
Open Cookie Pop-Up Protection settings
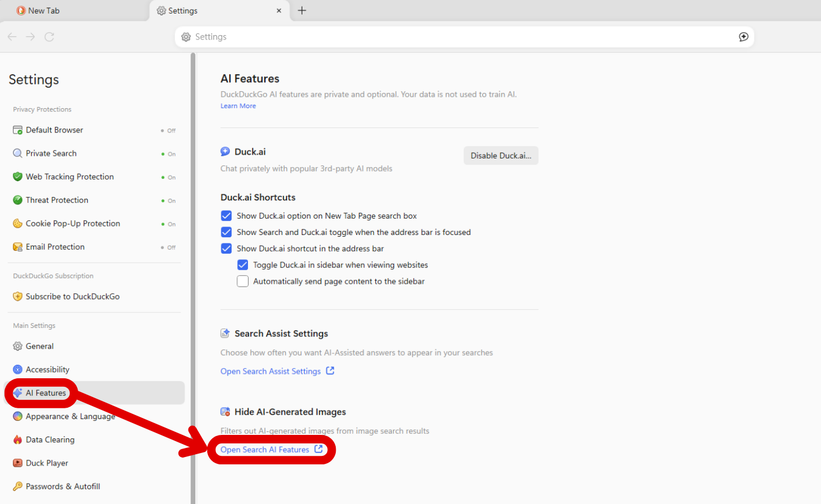tap(72, 224)
